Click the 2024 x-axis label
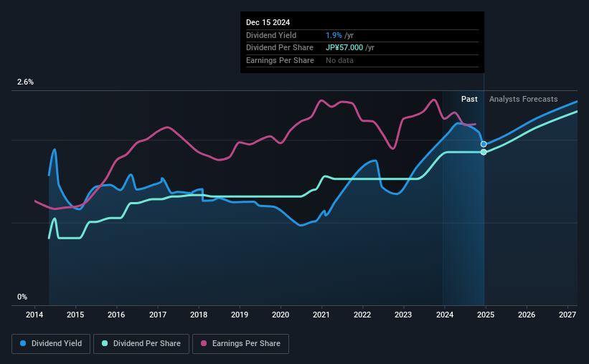The height and width of the screenshot is (364, 589). pyautogui.click(x=445, y=315)
